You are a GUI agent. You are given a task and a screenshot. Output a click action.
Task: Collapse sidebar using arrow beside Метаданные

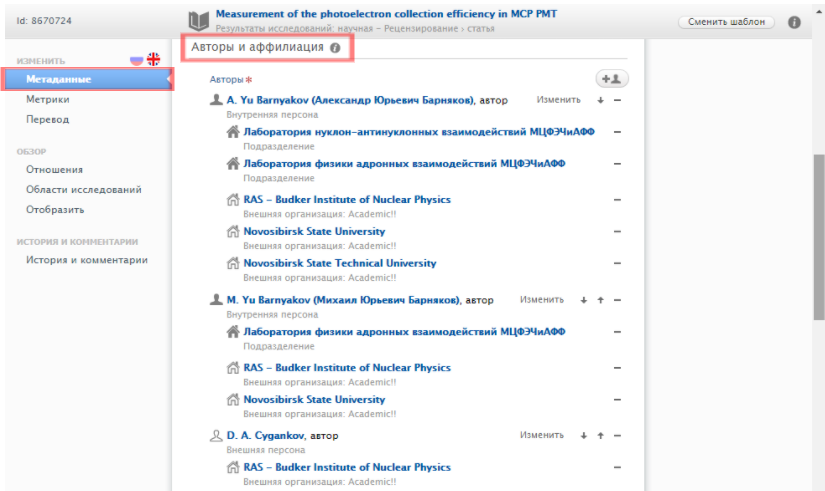click(x=168, y=79)
